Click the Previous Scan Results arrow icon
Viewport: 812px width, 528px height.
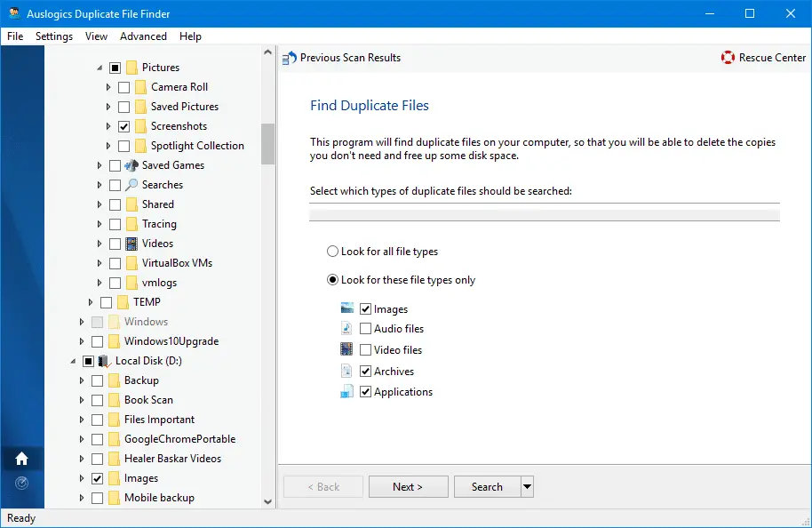(290, 58)
